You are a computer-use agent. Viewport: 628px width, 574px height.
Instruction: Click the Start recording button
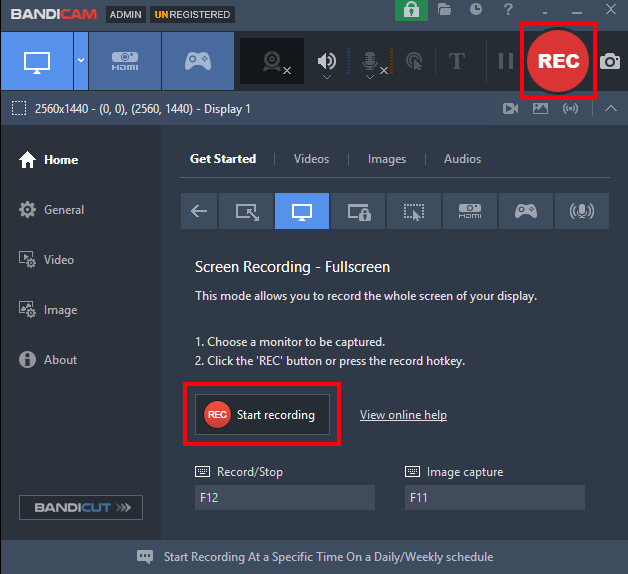point(262,415)
